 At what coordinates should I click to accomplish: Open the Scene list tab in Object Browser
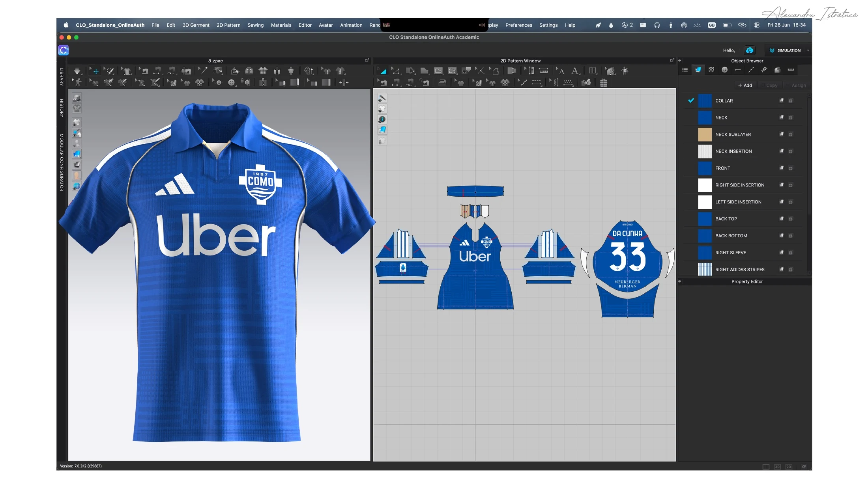[x=685, y=70]
